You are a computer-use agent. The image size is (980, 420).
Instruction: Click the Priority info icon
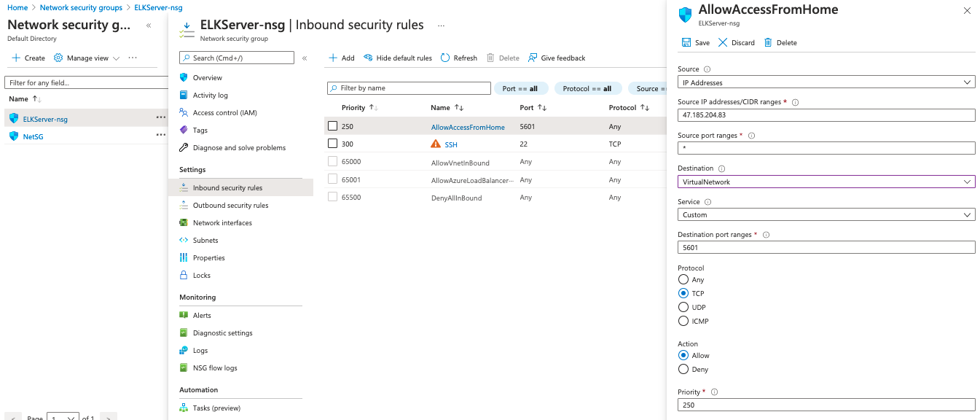coord(714,392)
